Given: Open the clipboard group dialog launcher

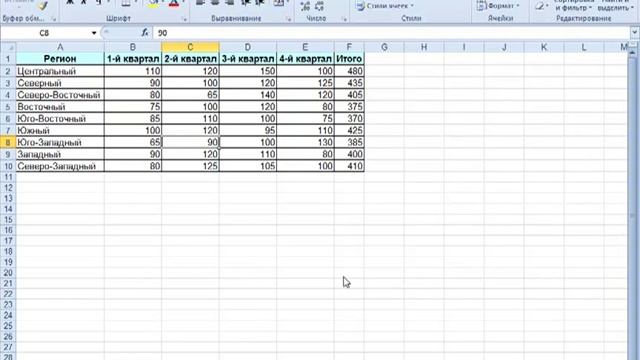Looking at the screenshot, I should 53,19.
